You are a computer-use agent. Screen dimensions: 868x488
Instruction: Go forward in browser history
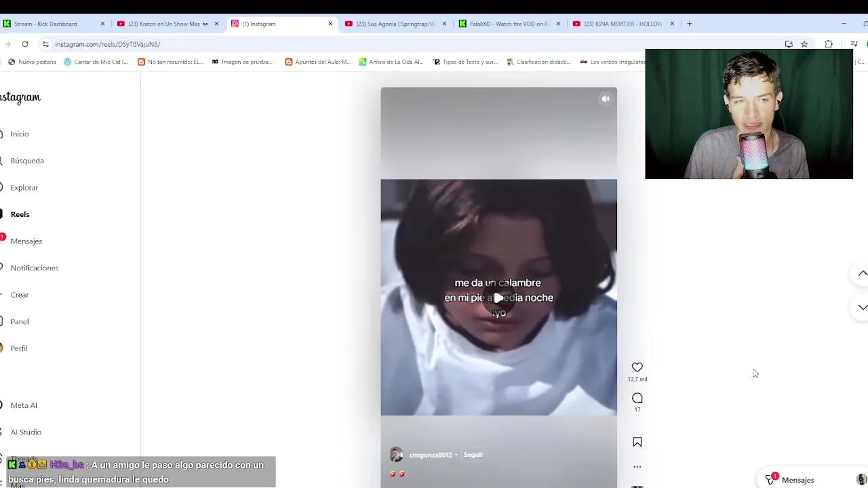click(7, 44)
